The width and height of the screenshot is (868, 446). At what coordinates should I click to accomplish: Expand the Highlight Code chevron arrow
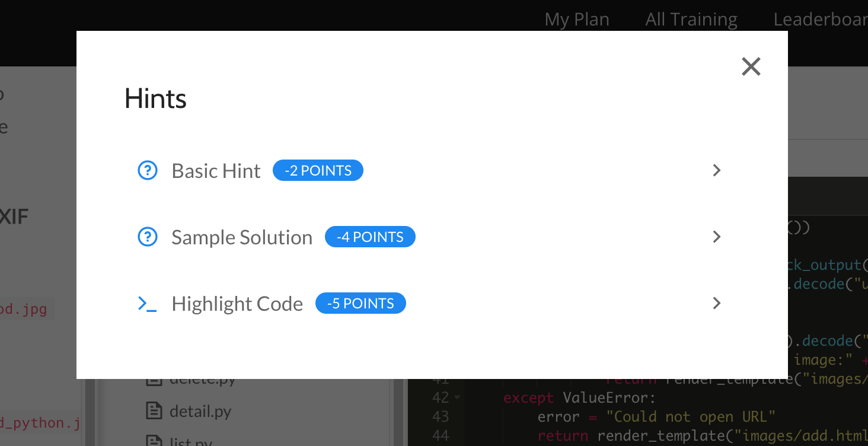pos(716,304)
